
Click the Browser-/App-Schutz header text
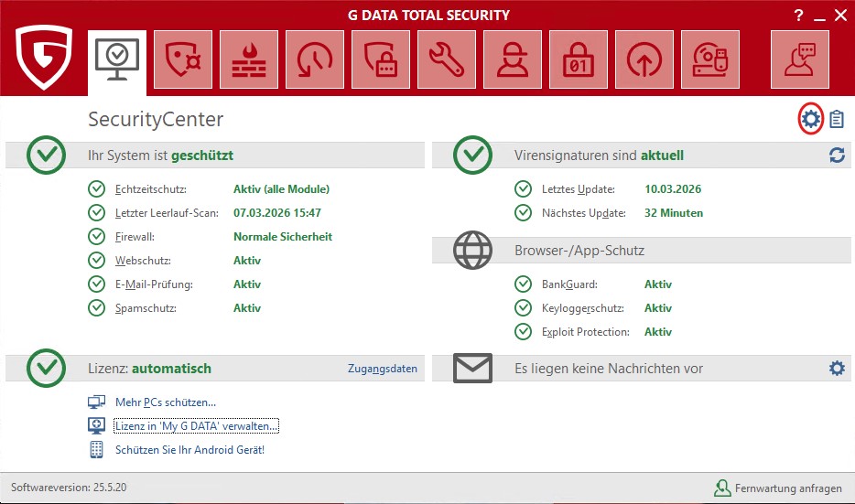[579, 251]
